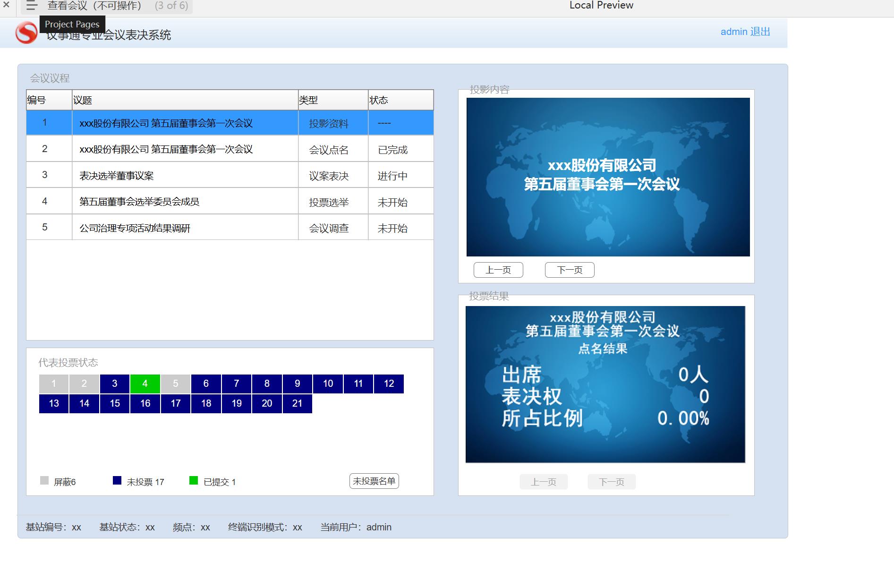Click the admin 退出 logout link
Viewport: 894px width, 588px height.
[x=745, y=32]
